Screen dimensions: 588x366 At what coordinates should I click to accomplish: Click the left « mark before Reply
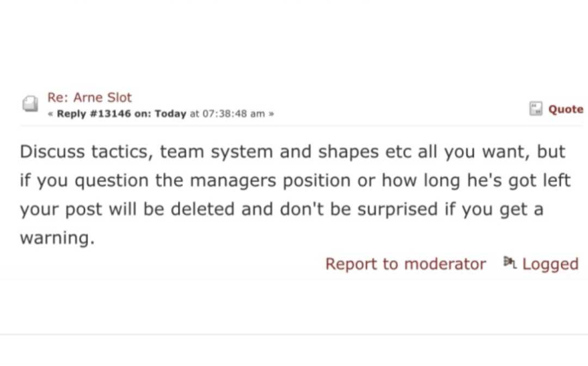(x=51, y=114)
